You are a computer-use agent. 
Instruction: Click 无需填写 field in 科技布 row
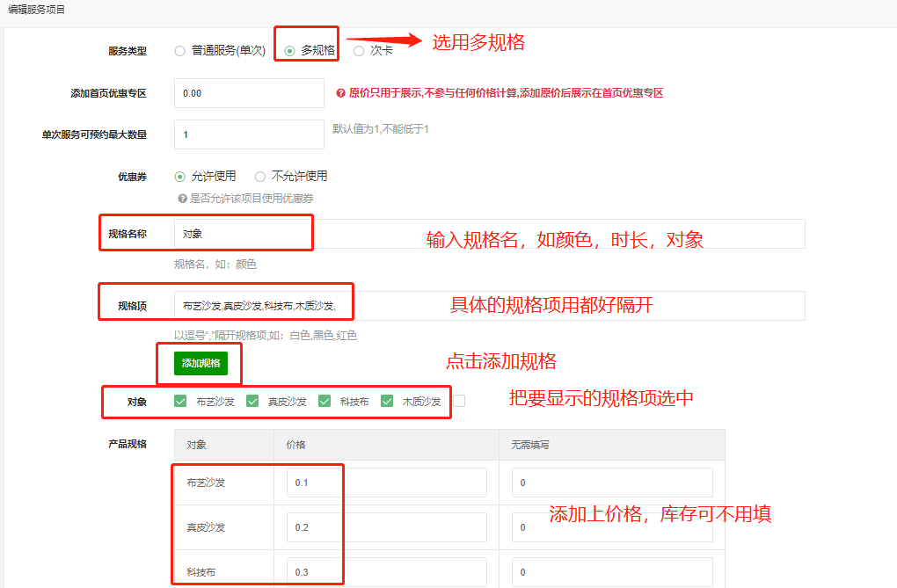[x=612, y=572]
